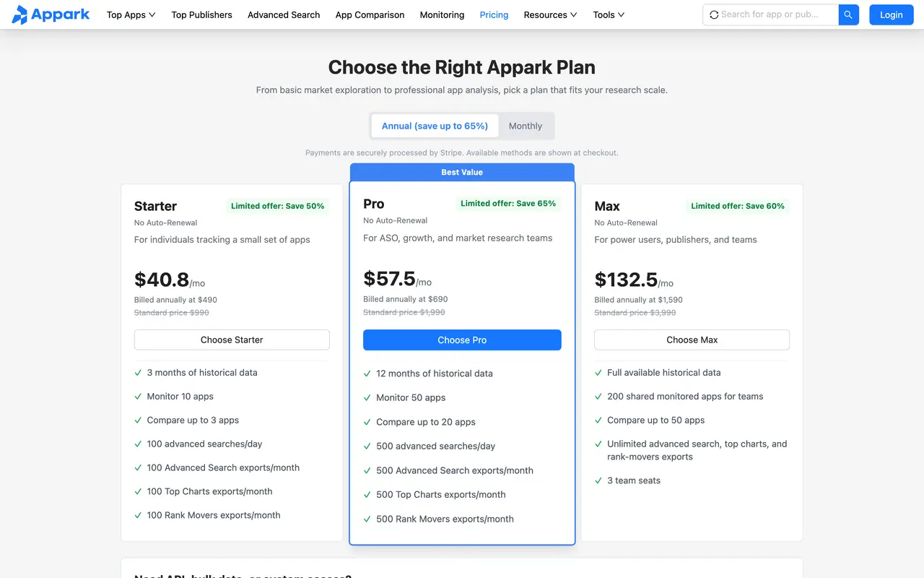Click 'Billed annually at $690'
The height and width of the screenshot is (578, 924).
click(x=406, y=299)
